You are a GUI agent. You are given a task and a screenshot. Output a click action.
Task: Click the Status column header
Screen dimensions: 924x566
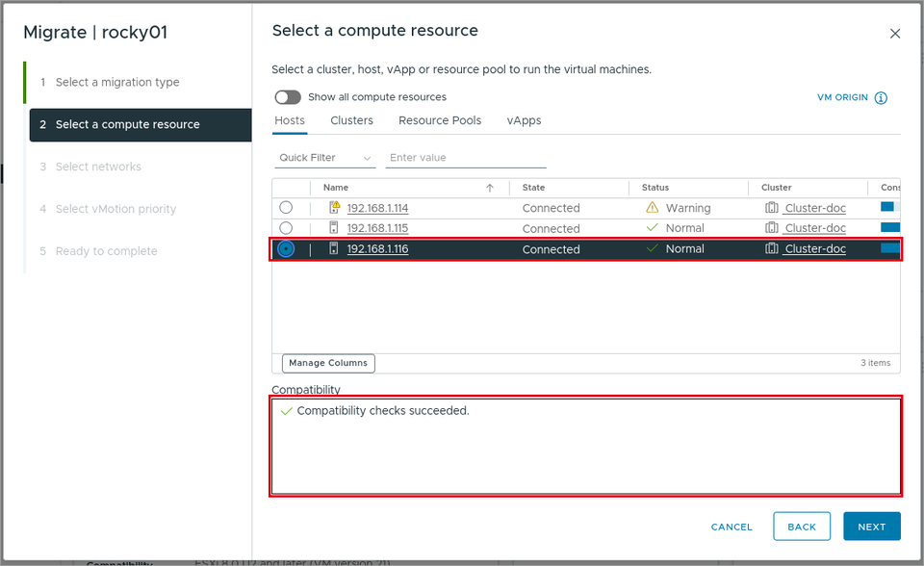tap(655, 188)
